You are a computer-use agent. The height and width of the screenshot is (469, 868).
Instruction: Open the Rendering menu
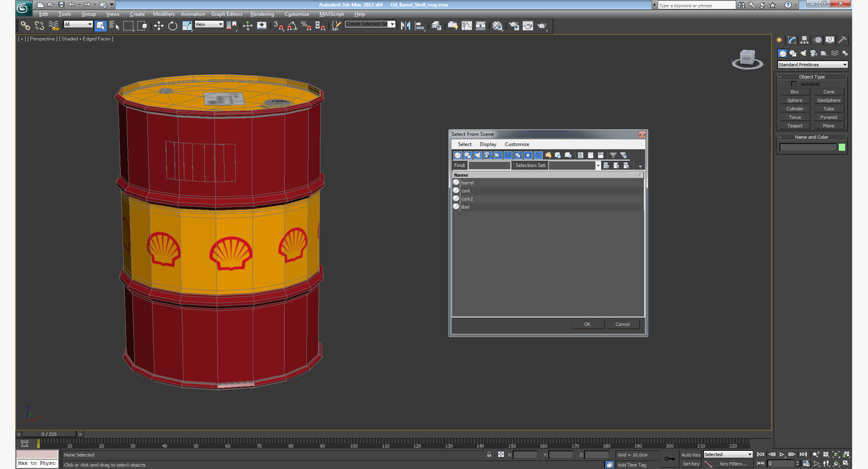(x=262, y=14)
